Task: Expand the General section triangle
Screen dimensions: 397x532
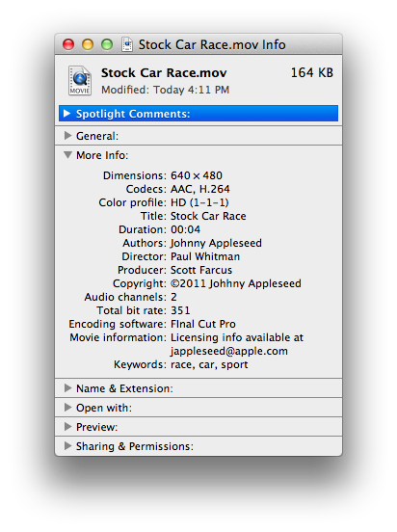Action: click(67, 136)
